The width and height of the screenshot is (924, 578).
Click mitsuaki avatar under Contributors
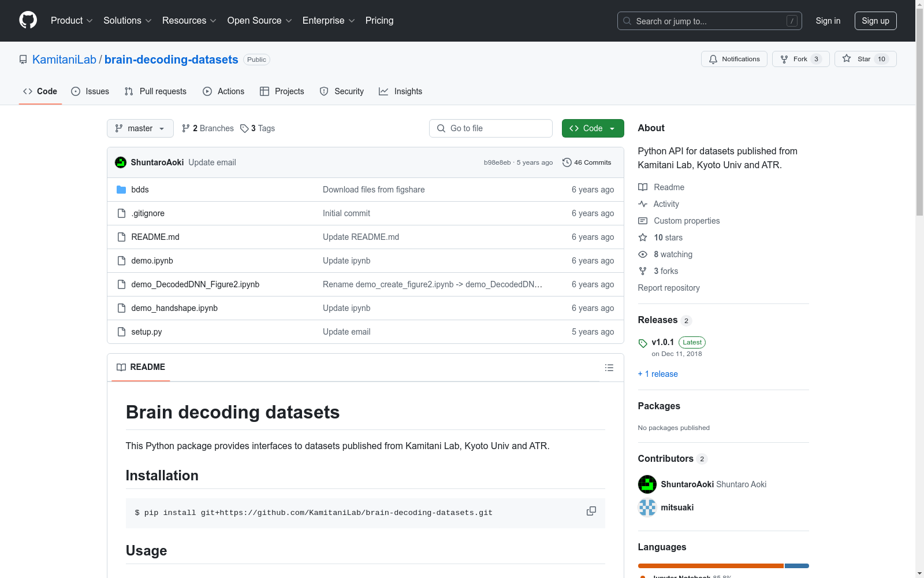coord(647,507)
